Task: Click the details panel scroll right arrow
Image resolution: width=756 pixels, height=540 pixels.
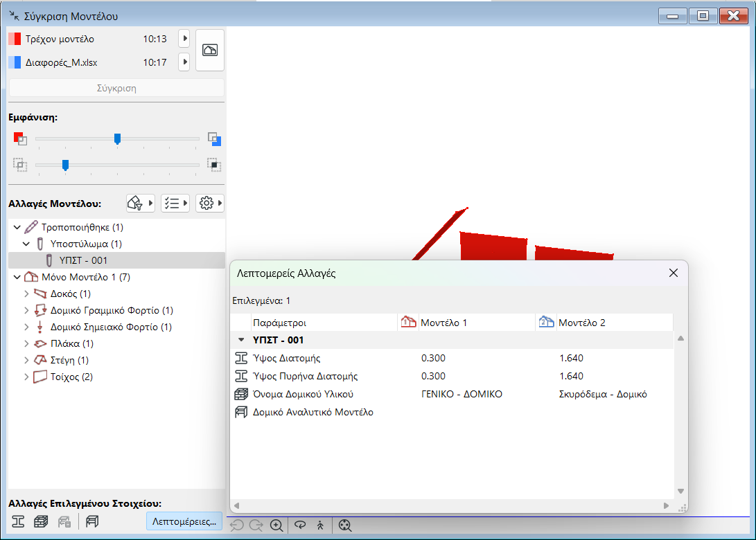Action: [666, 506]
